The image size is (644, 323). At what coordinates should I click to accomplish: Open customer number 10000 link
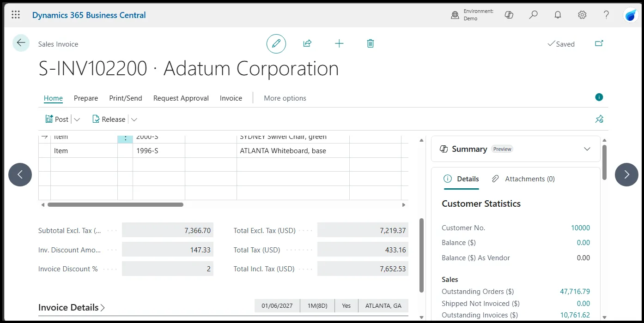(x=580, y=228)
